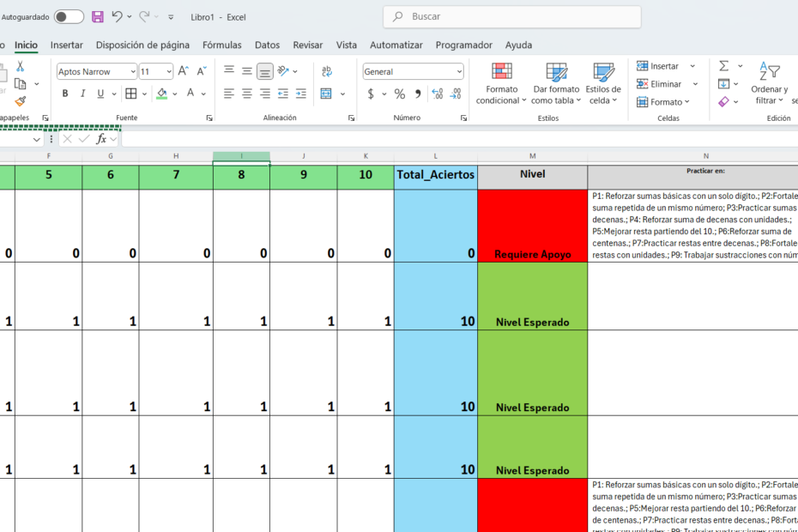Screen dimensions: 798x532
Task: Open the Insertar ribbon tab
Action: [x=67, y=45]
